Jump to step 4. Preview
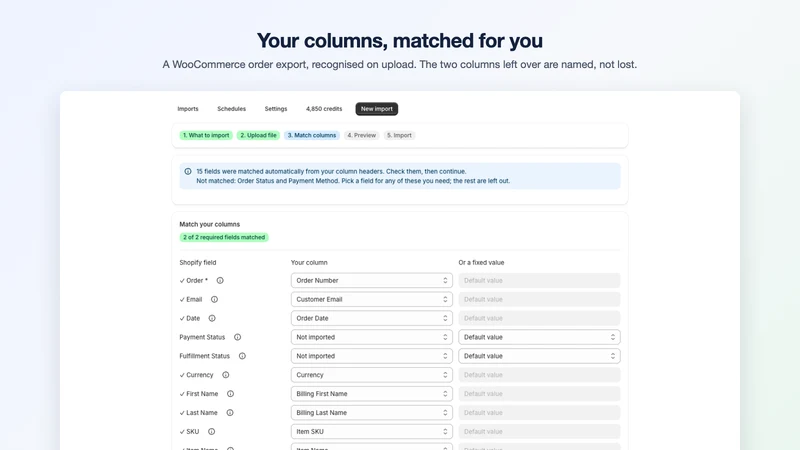800x450 pixels. click(x=362, y=135)
